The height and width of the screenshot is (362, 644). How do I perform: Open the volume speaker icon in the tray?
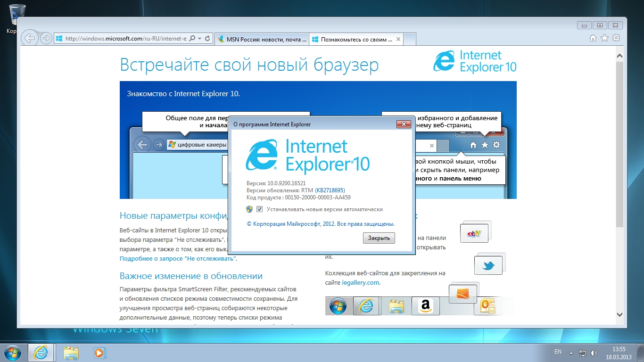(x=594, y=353)
